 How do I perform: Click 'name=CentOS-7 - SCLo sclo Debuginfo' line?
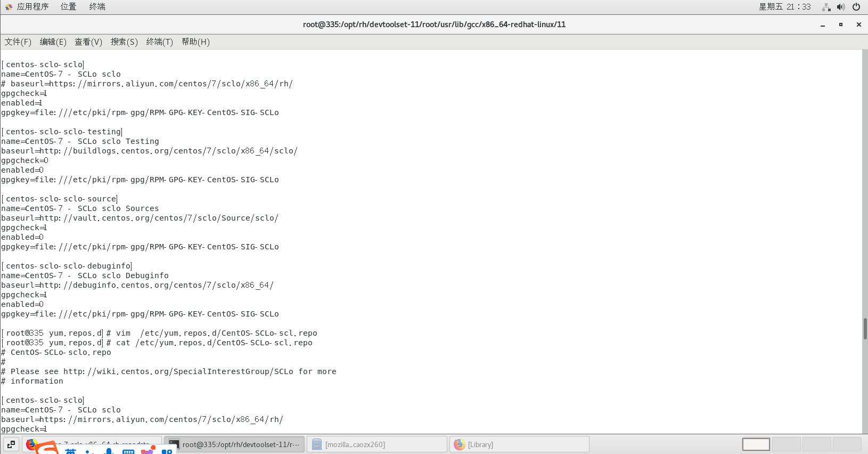85,275
